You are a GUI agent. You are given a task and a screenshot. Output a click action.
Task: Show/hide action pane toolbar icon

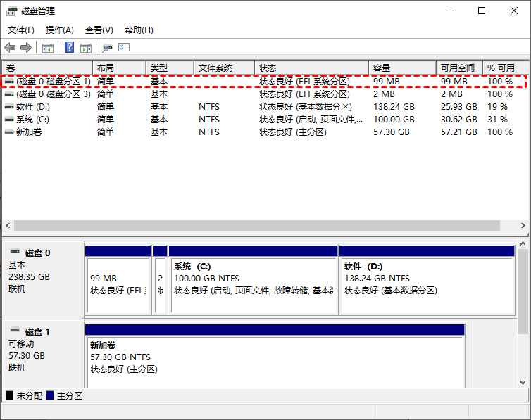pos(86,48)
